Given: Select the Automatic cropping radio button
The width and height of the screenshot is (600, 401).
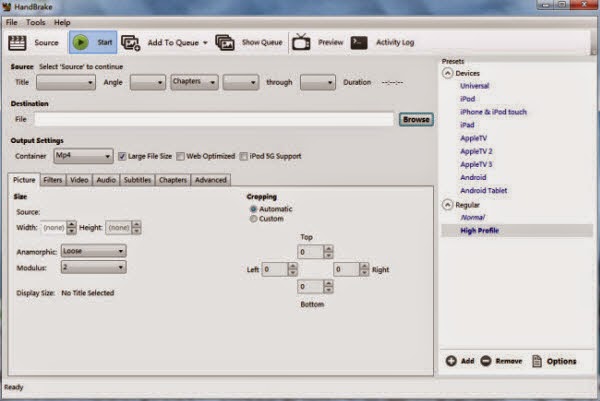Looking at the screenshot, I should 253,209.
